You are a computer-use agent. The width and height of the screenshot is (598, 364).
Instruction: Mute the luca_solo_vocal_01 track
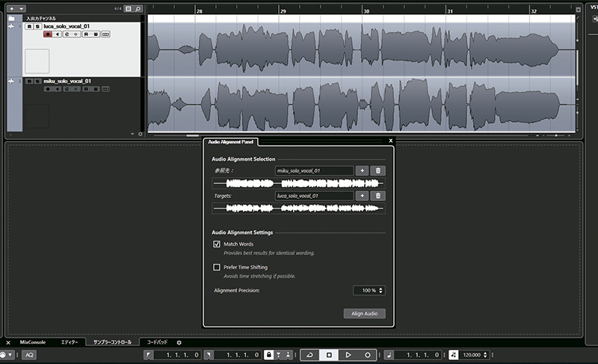click(29, 26)
